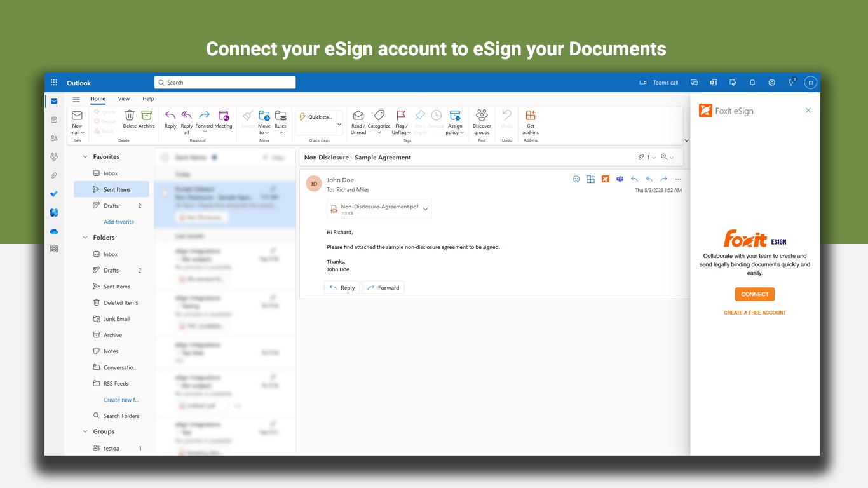This screenshot has width=868, height=488.
Task: Select Inbox under Folders
Action: [x=111, y=254]
